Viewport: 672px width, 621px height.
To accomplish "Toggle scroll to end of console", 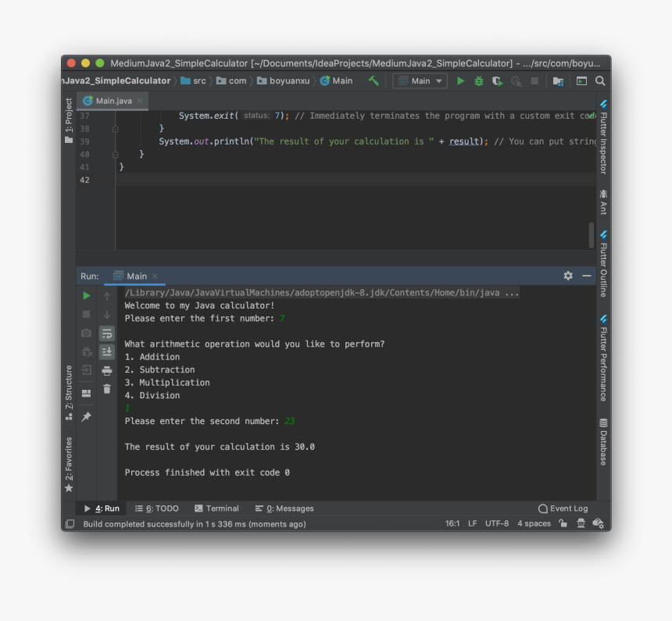I will coord(107,352).
